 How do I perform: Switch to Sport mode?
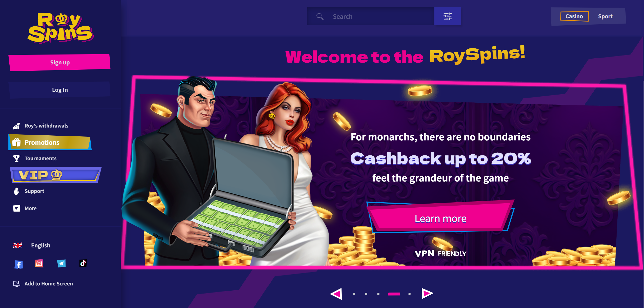pos(605,16)
